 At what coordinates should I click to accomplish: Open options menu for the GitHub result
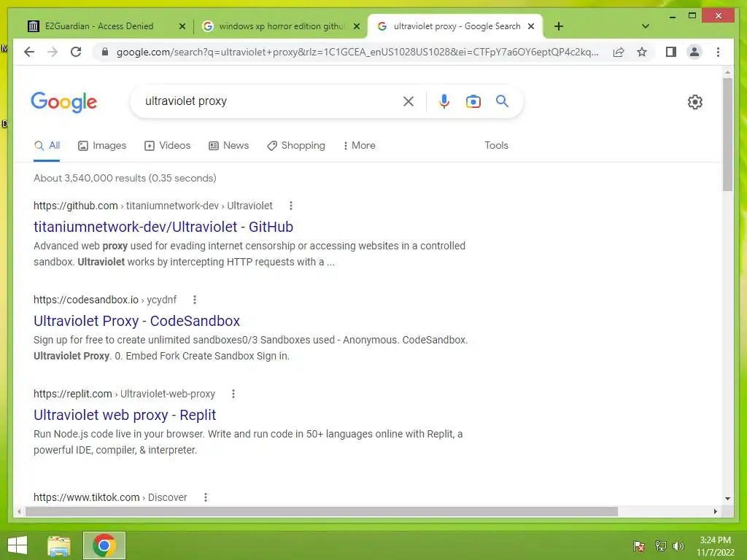(291, 206)
